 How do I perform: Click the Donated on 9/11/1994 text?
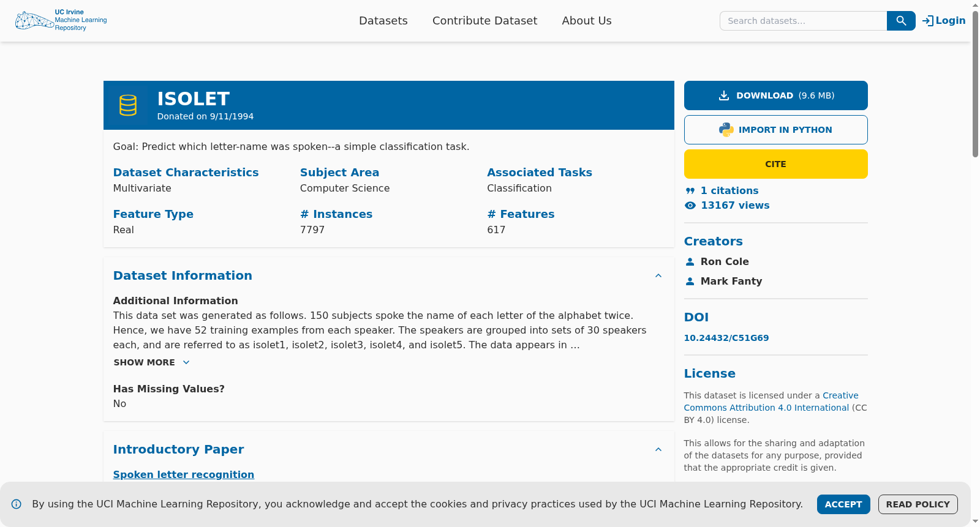[205, 116]
